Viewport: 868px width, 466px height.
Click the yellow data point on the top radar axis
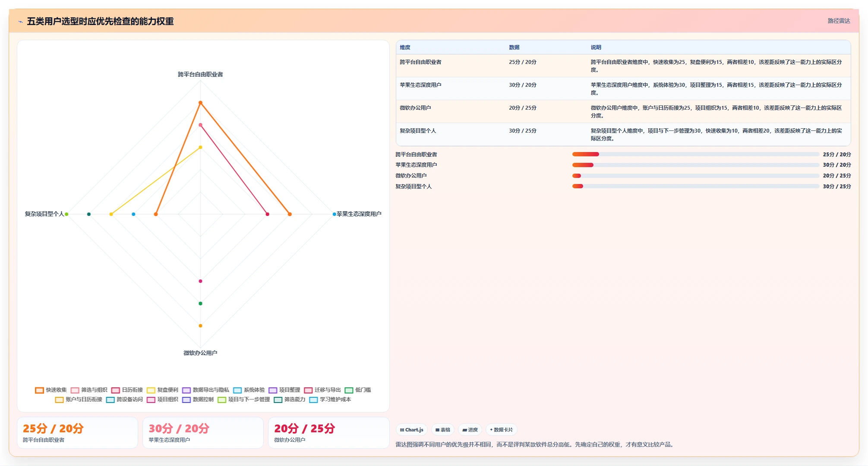click(200, 147)
